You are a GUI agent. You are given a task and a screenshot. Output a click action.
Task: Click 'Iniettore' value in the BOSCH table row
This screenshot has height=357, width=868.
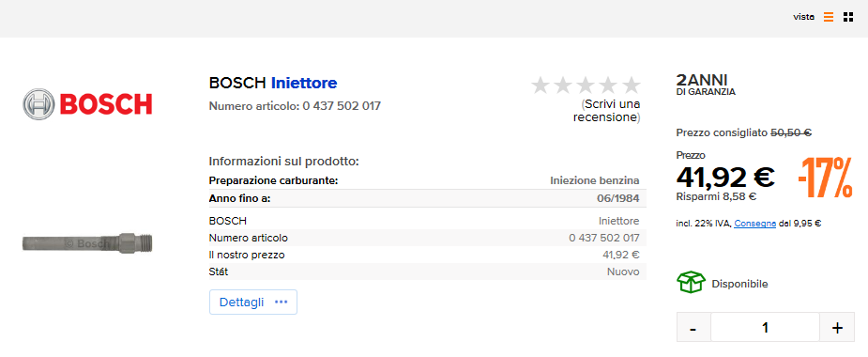click(x=619, y=221)
